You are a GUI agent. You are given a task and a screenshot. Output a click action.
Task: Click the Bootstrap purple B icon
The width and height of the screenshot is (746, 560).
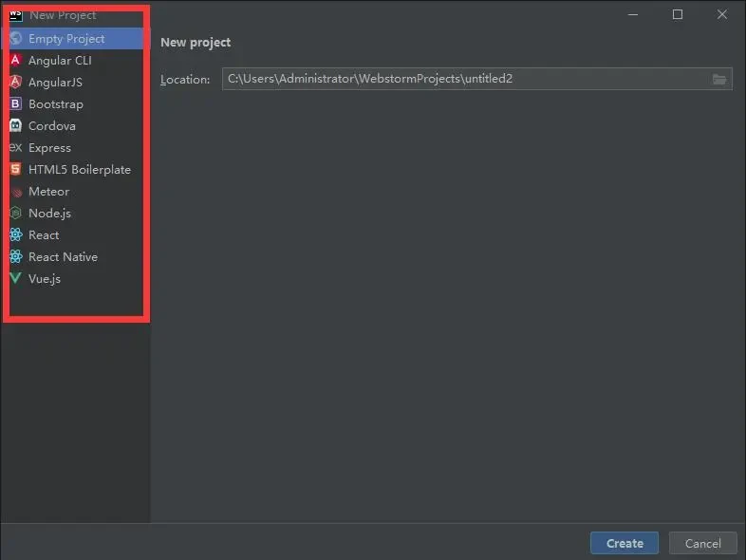(15, 104)
